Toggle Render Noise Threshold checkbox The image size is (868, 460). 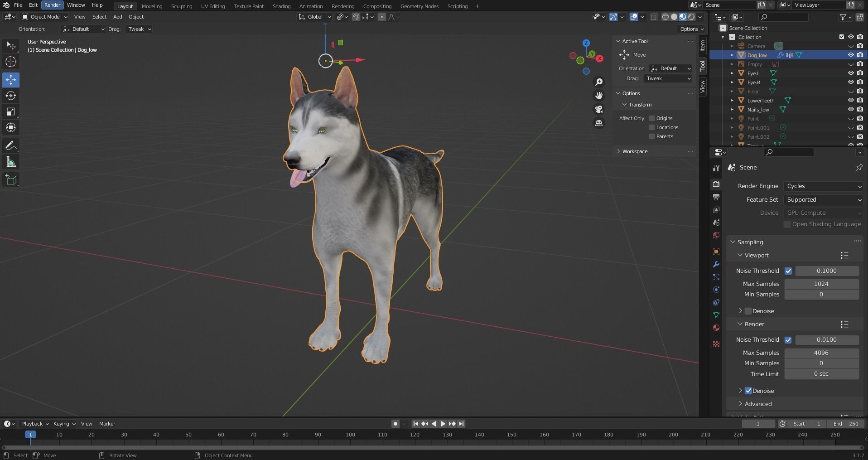788,340
